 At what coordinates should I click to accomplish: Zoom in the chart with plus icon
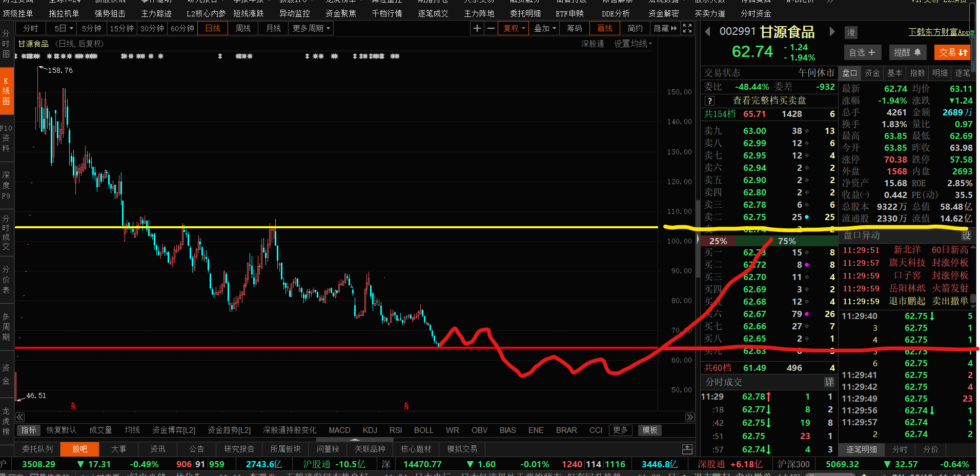[x=477, y=28]
